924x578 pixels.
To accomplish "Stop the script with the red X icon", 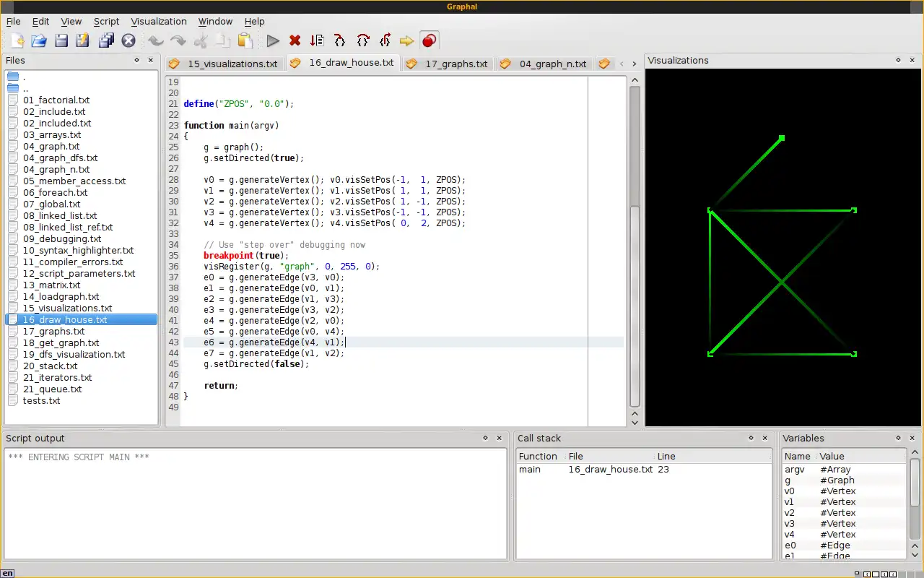I will click(x=295, y=41).
